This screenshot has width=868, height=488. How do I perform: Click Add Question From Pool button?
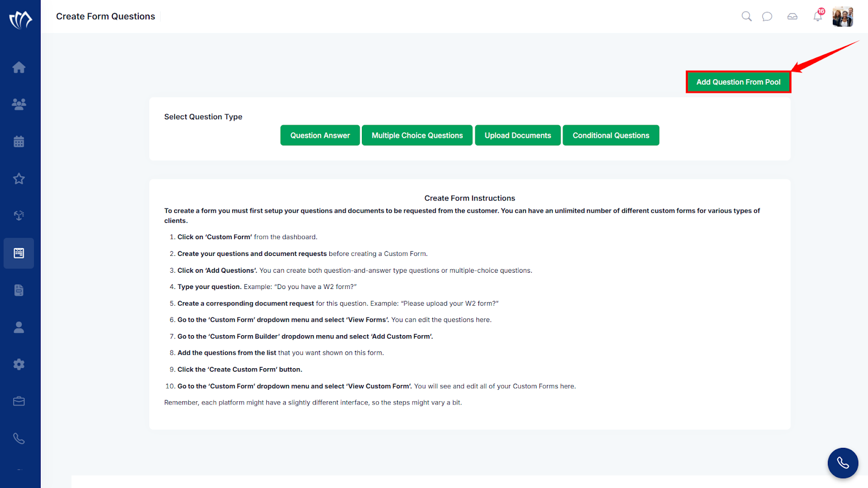pyautogui.click(x=738, y=82)
